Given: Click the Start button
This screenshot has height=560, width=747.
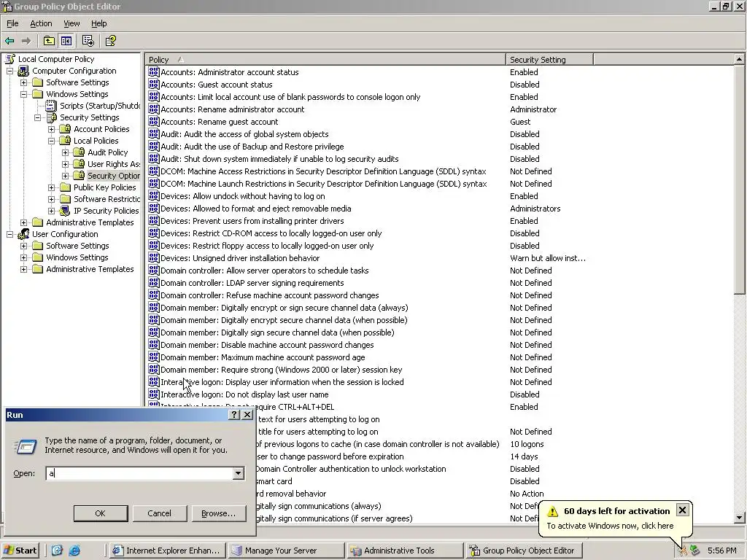Looking at the screenshot, I should (x=20, y=551).
